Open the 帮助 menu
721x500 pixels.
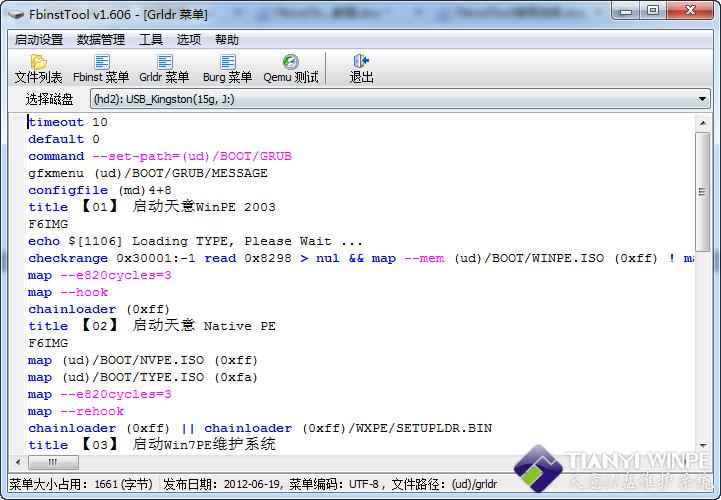pos(227,40)
